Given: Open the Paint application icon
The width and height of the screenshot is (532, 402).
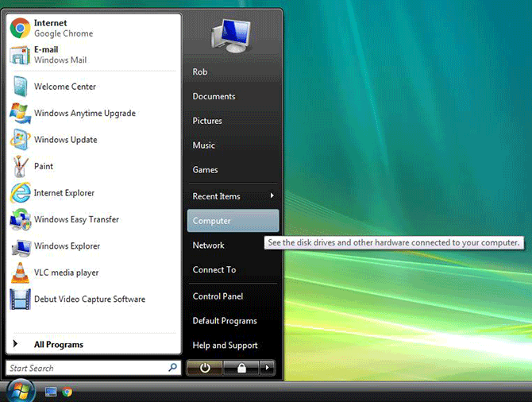Looking at the screenshot, I should [x=20, y=166].
